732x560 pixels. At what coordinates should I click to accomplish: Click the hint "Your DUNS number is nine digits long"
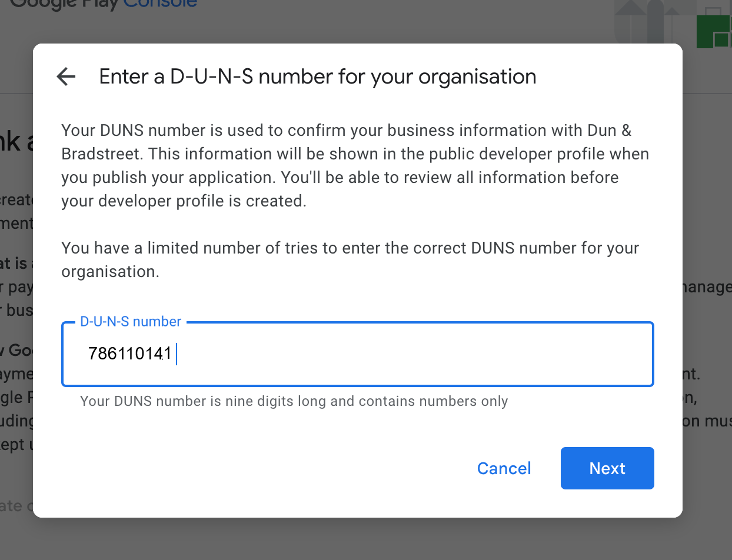click(294, 401)
